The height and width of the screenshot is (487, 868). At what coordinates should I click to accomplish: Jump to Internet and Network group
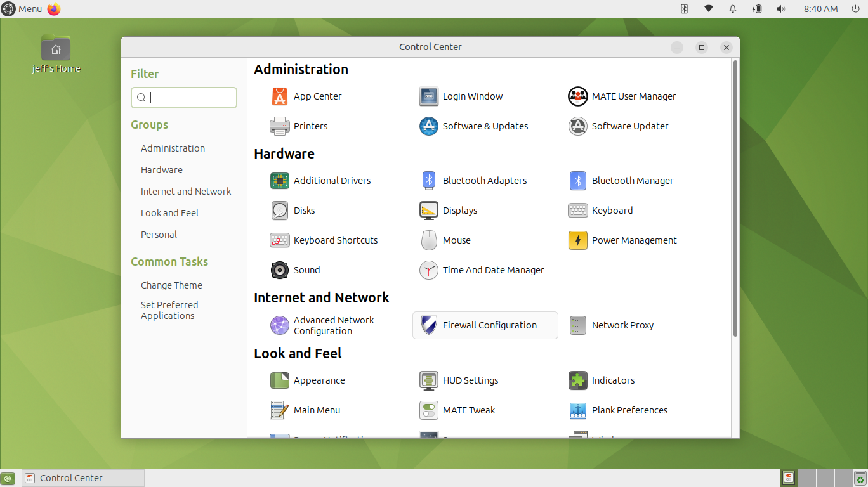[186, 192]
